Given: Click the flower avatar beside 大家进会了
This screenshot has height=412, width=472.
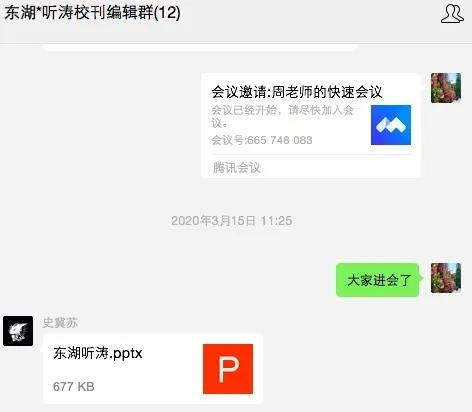Looking at the screenshot, I should (446, 278).
